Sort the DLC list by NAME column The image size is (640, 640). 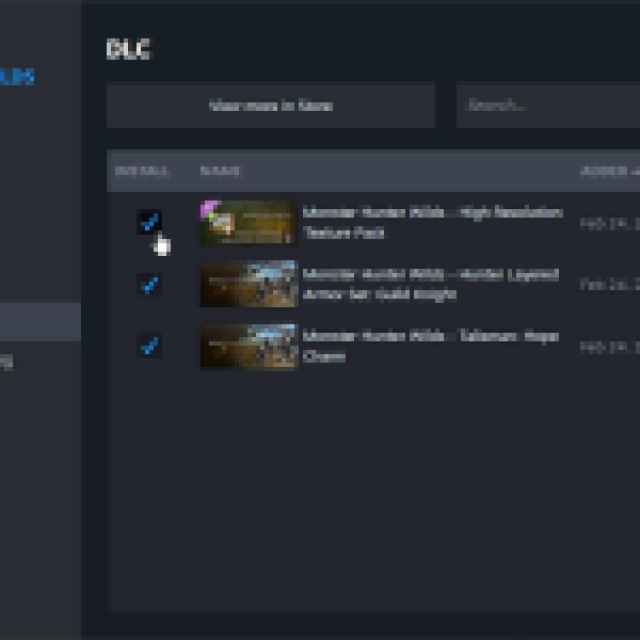click(220, 171)
